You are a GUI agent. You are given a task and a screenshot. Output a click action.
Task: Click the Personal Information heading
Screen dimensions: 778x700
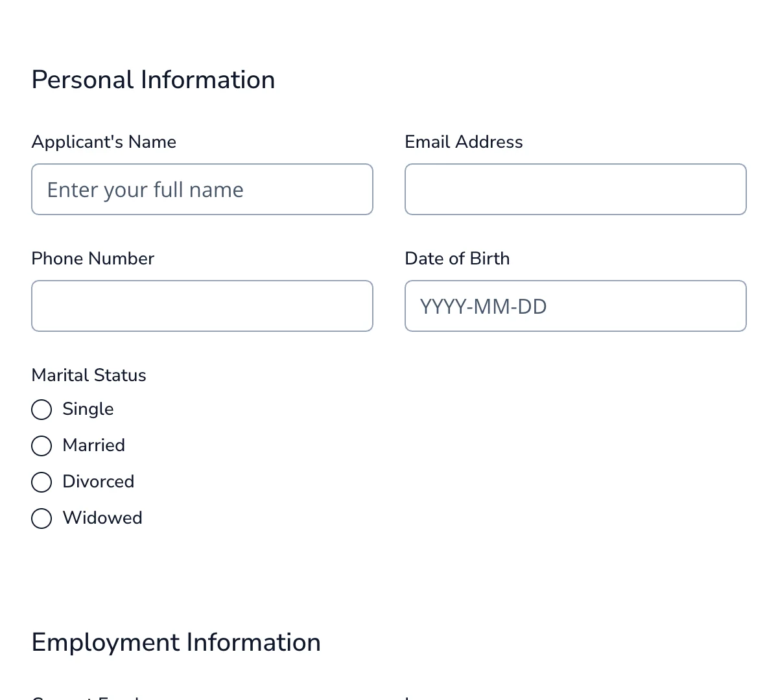click(153, 79)
